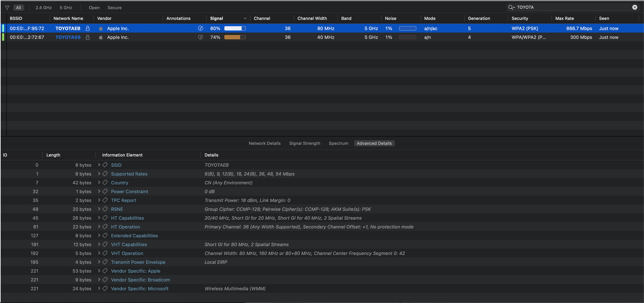Click the tag icon beside Transmit Power Envelope
The image size is (644, 303).
[x=105, y=262]
